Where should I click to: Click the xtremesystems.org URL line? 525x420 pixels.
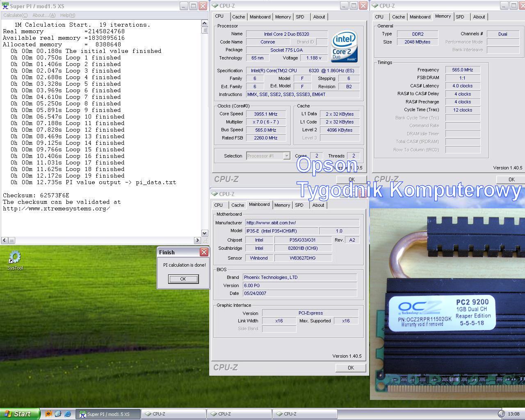[x=57, y=208]
